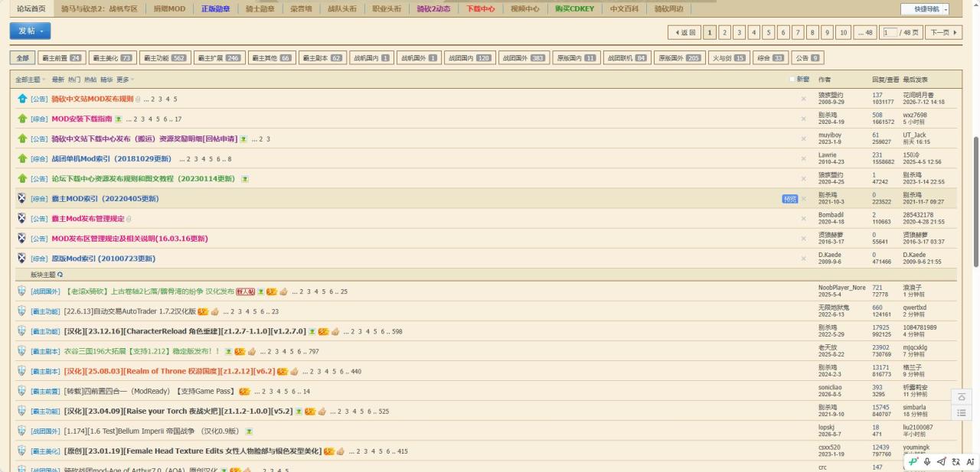The height and width of the screenshot is (472, 980).
Task: Expand the 全部主题 filter dropdown
Action: [x=31, y=80]
